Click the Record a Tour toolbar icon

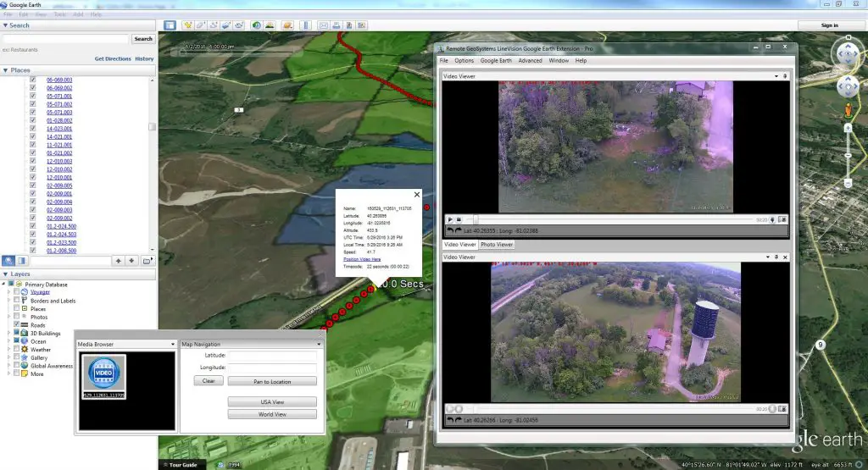pos(239,25)
